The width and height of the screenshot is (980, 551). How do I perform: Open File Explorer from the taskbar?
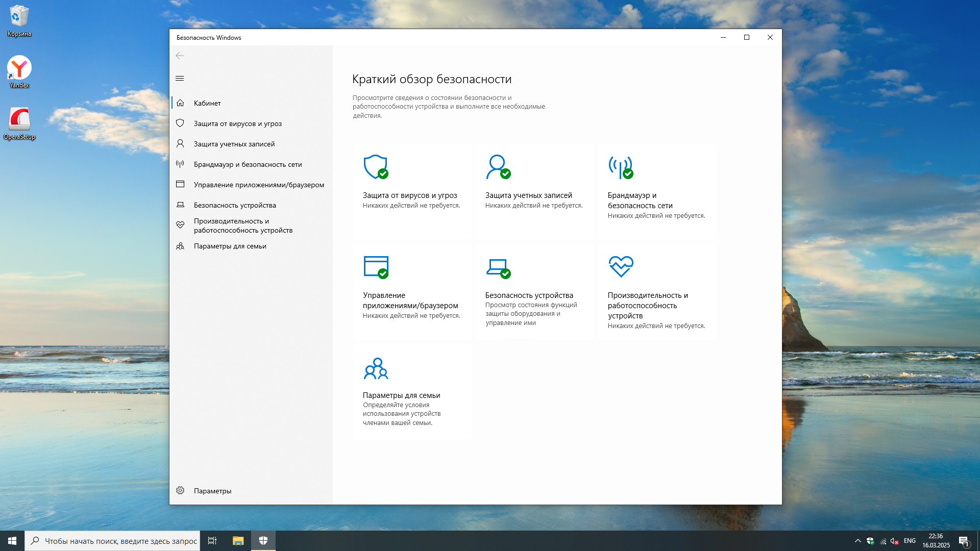pos(238,541)
